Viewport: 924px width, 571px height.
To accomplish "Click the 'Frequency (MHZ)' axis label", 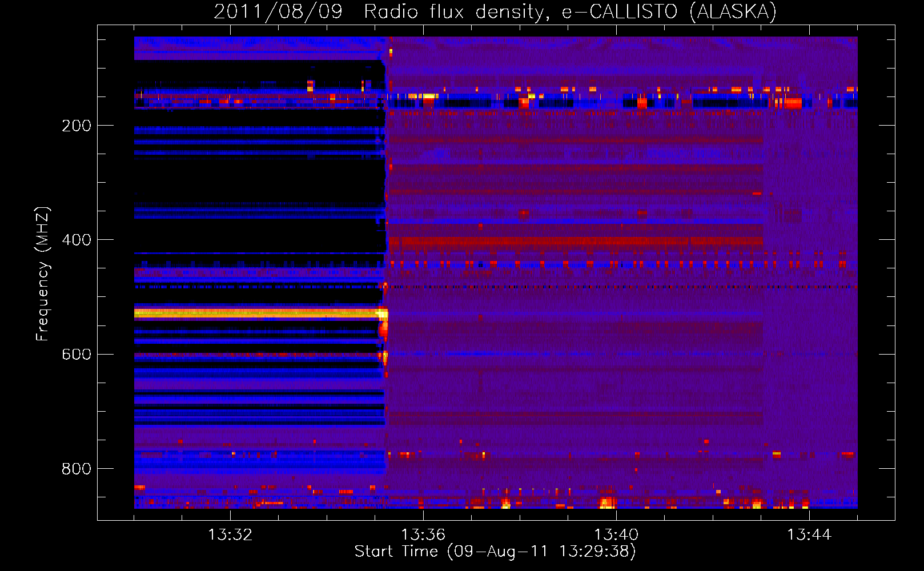I will click(x=43, y=274).
